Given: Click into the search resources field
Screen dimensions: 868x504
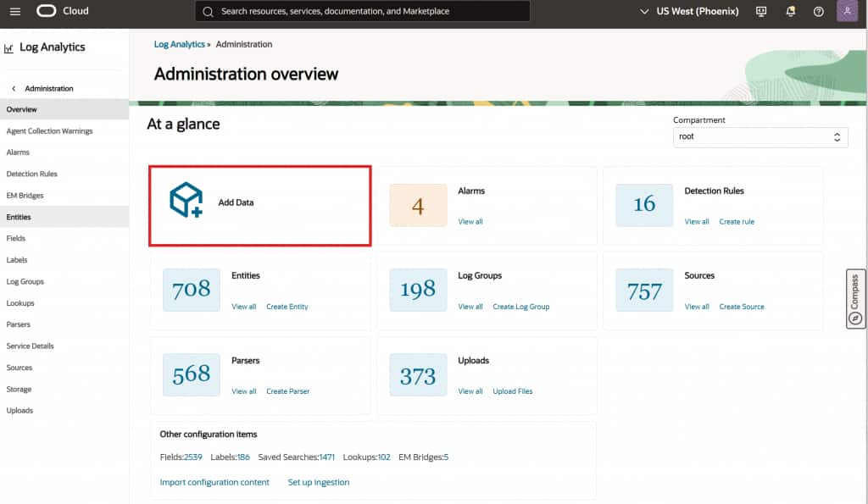Looking at the screenshot, I should tap(363, 11).
